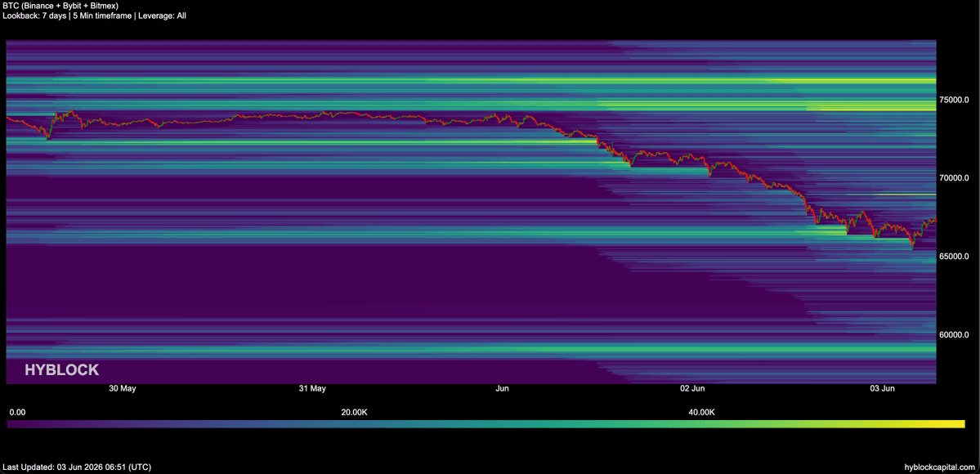Click the 0.00 color scale label

[17, 413]
